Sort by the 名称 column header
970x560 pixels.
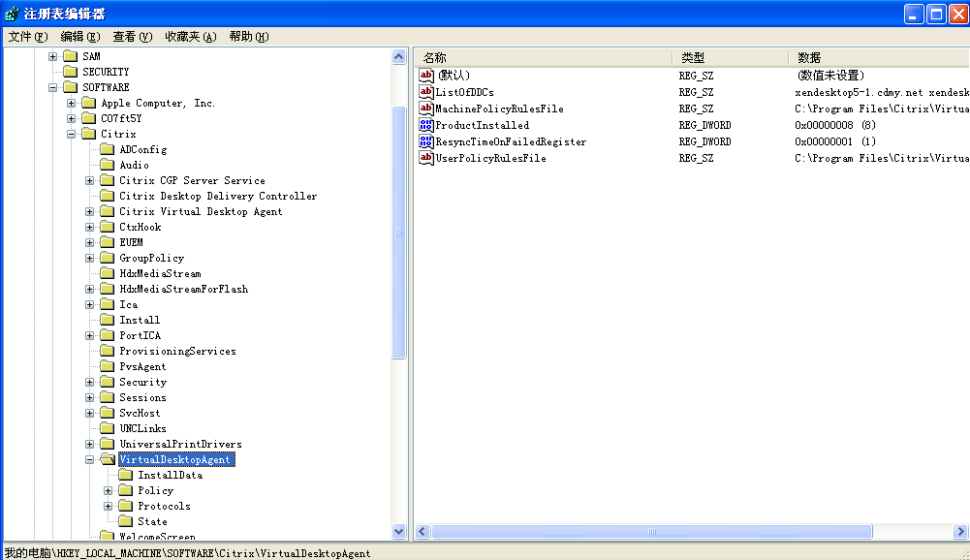click(x=543, y=57)
